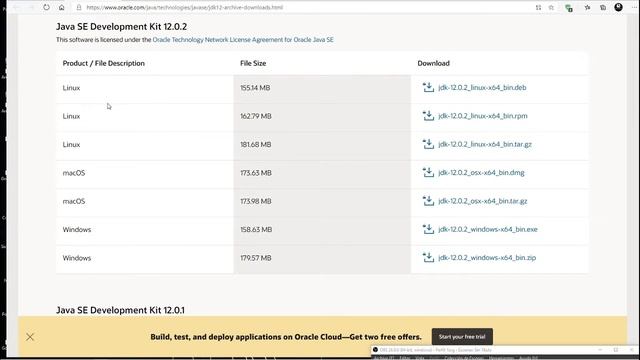Click download icon for osx-x64_bin.tar.gz
640x360 pixels.
pyautogui.click(x=428, y=200)
